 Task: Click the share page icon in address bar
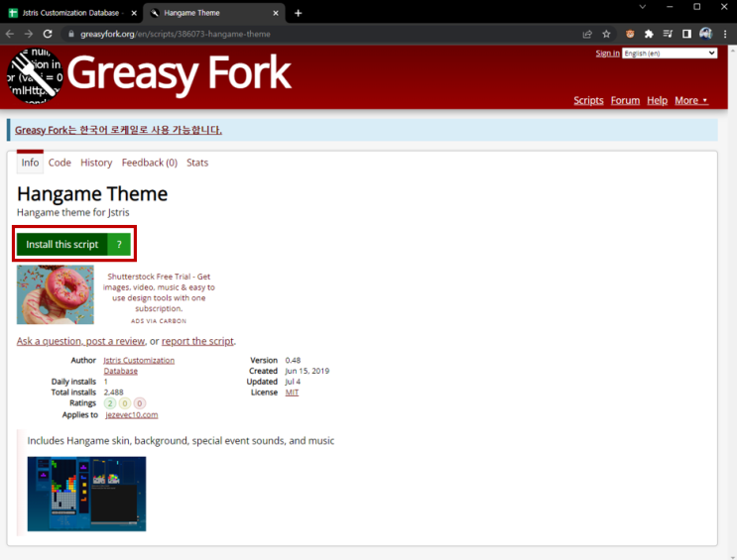(587, 34)
